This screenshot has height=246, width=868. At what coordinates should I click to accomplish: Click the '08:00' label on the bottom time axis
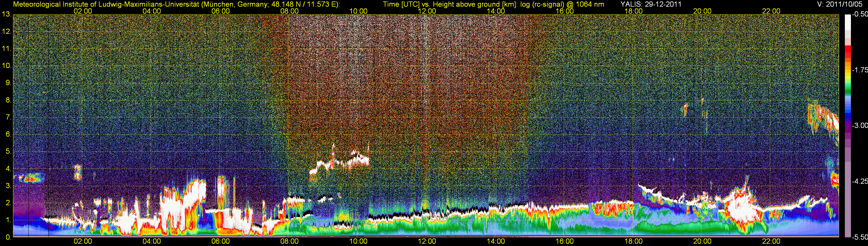coord(289,241)
